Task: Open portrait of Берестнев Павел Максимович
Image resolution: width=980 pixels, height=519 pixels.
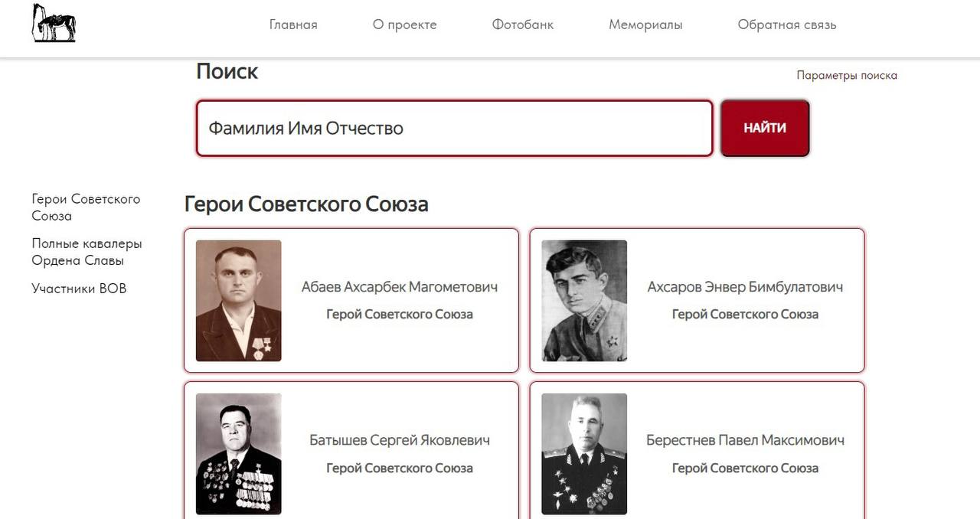Action: 584,454
